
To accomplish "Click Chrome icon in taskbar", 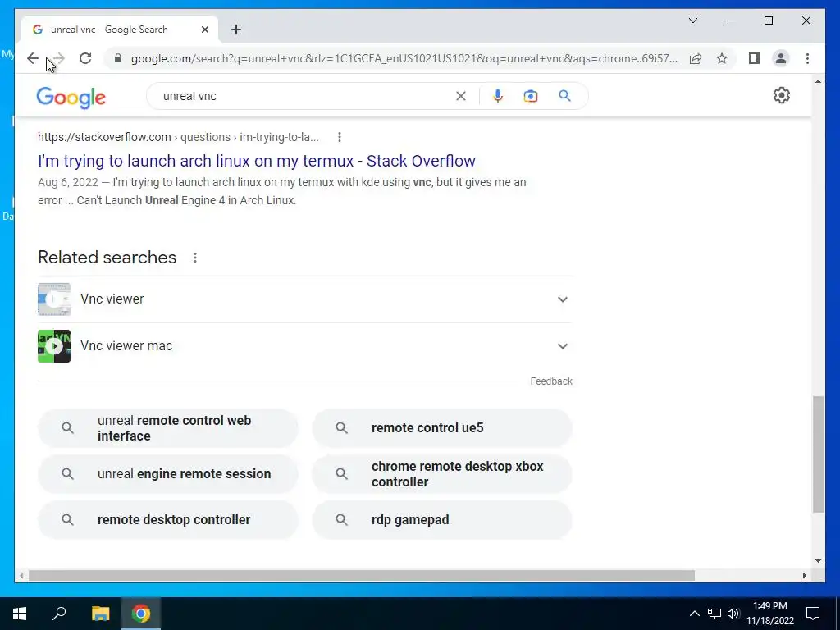I will pos(141,614).
